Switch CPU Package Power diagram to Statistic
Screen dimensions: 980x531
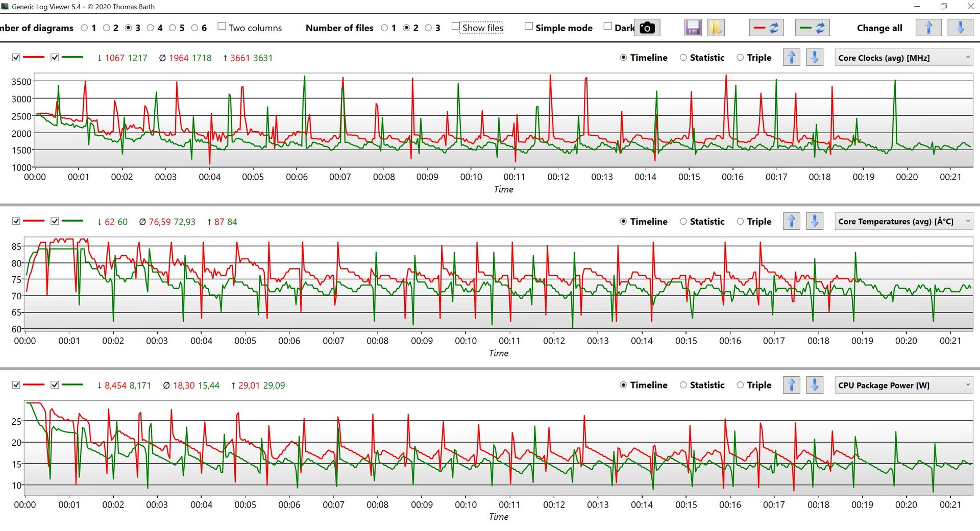[683, 385]
